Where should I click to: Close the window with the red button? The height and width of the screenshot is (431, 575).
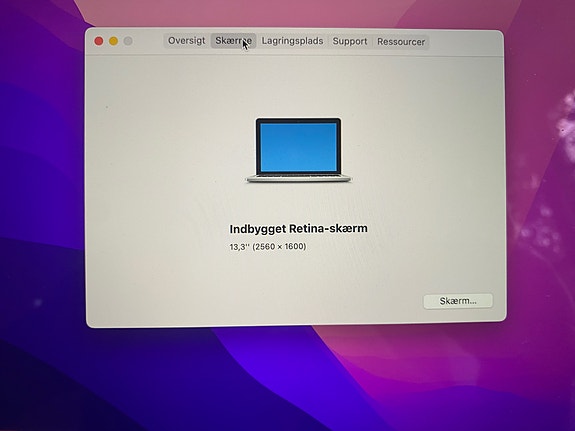pos(99,41)
